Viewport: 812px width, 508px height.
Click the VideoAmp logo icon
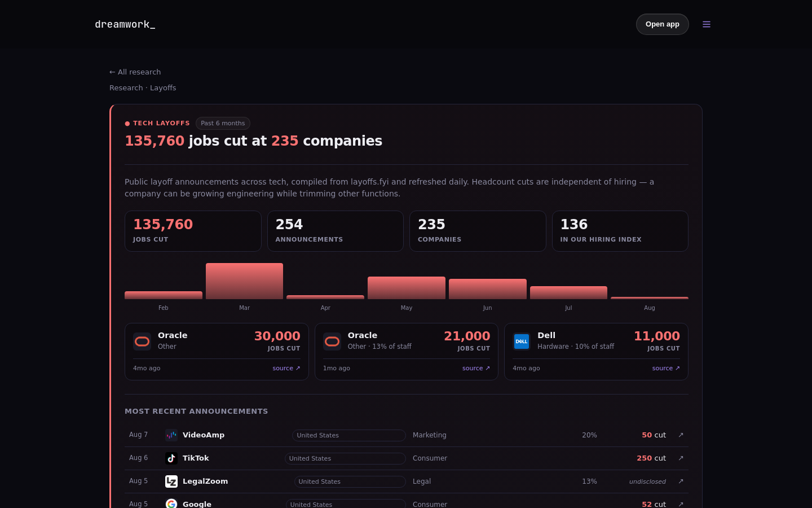pyautogui.click(x=171, y=435)
